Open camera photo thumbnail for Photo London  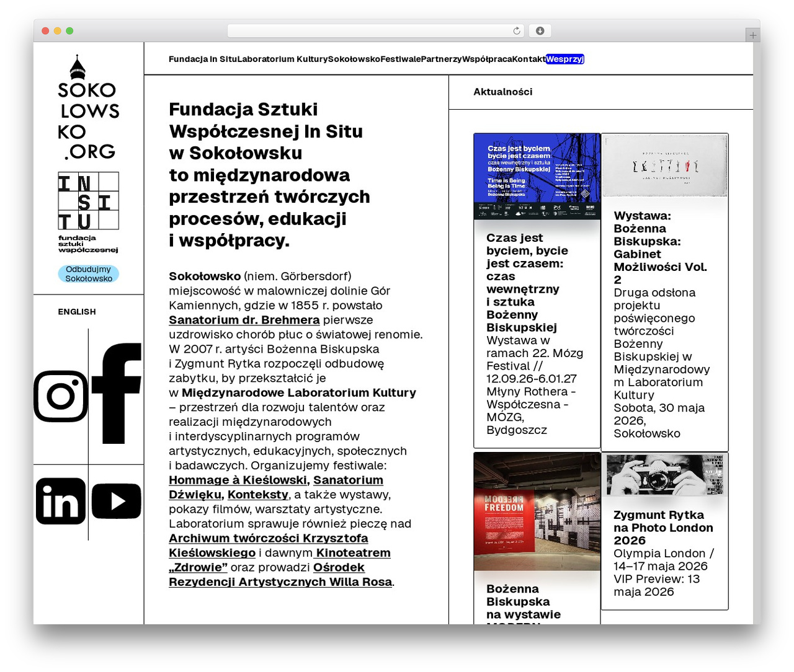coord(665,475)
